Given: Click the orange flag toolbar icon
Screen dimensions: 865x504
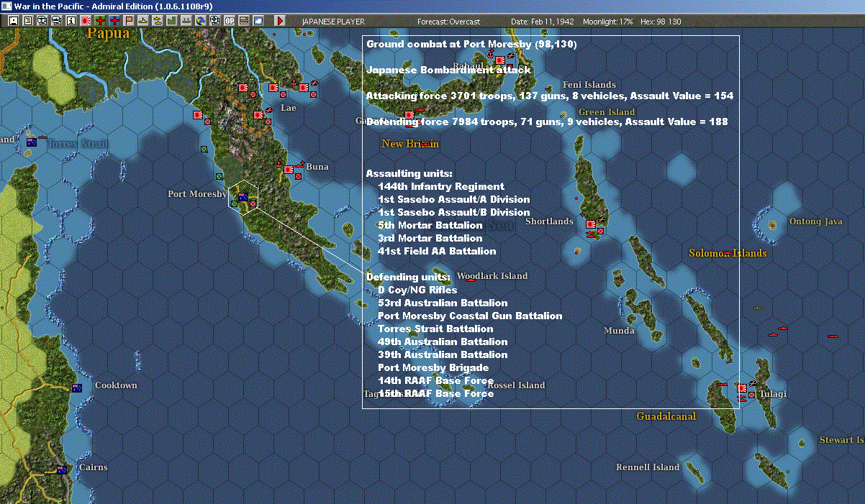Looking at the screenshot, I should pos(130,21).
